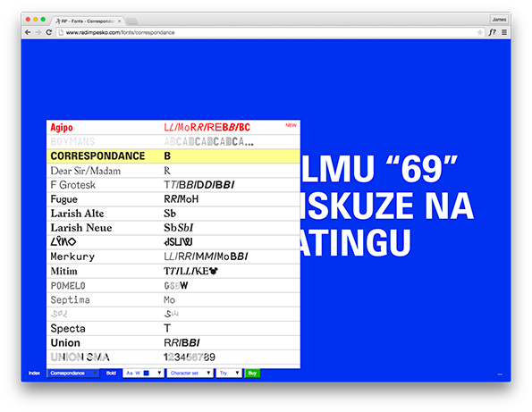Open a new browser tab
Image resolution: width=532 pixels, height=412 pixels.
pos(132,21)
